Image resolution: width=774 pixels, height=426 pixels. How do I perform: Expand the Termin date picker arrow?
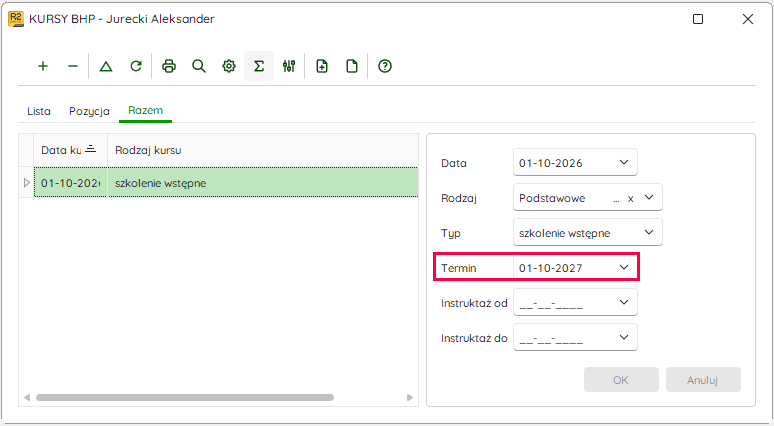[x=624, y=268]
